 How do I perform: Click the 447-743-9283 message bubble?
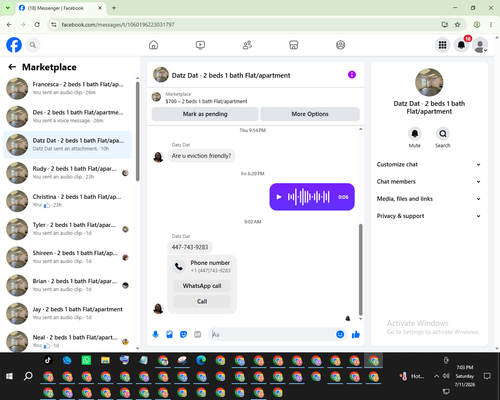point(190,247)
